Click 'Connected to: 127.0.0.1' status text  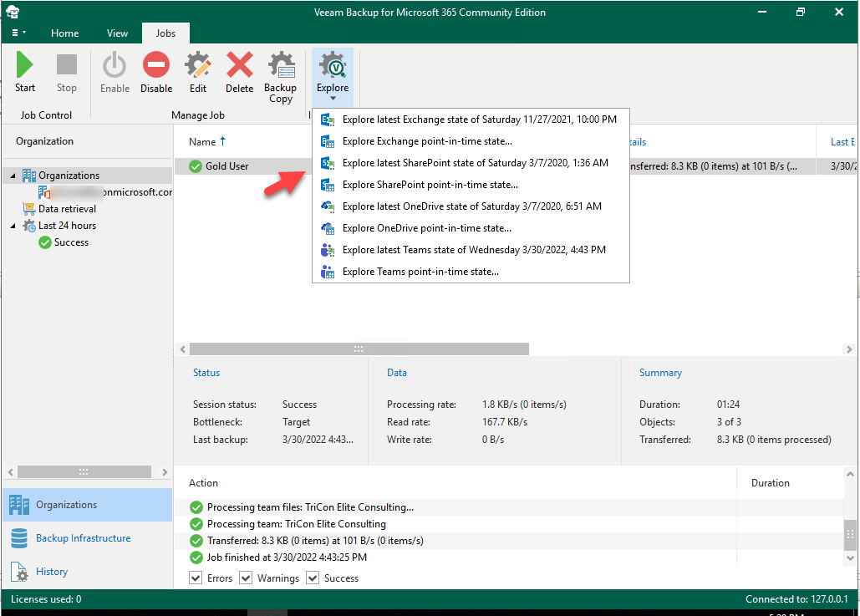(796, 599)
